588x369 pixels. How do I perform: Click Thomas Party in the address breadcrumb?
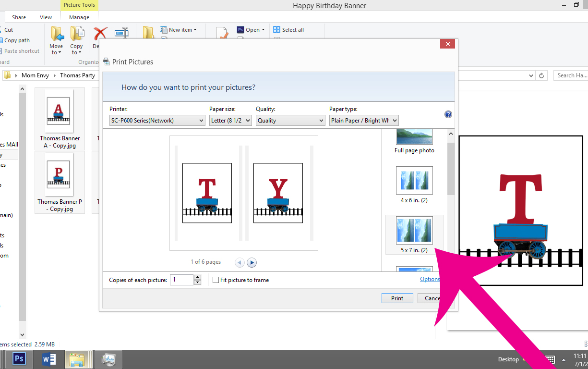coord(77,75)
